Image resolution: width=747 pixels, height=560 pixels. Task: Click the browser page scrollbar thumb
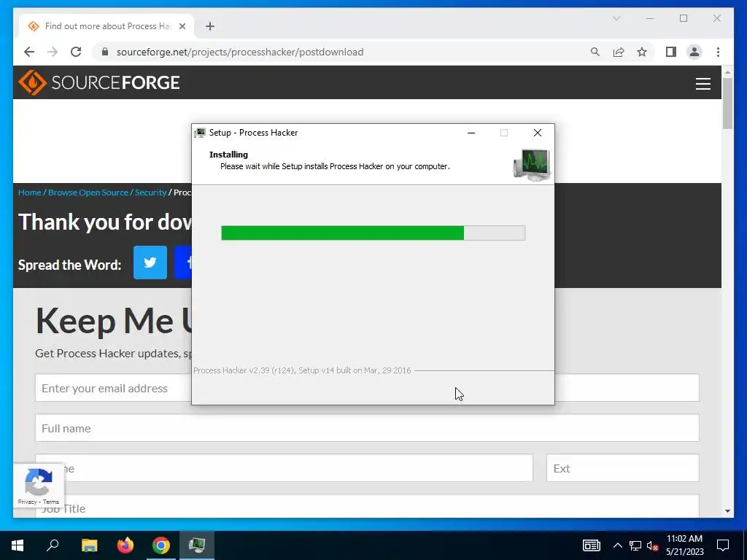(x=727, y=103)
